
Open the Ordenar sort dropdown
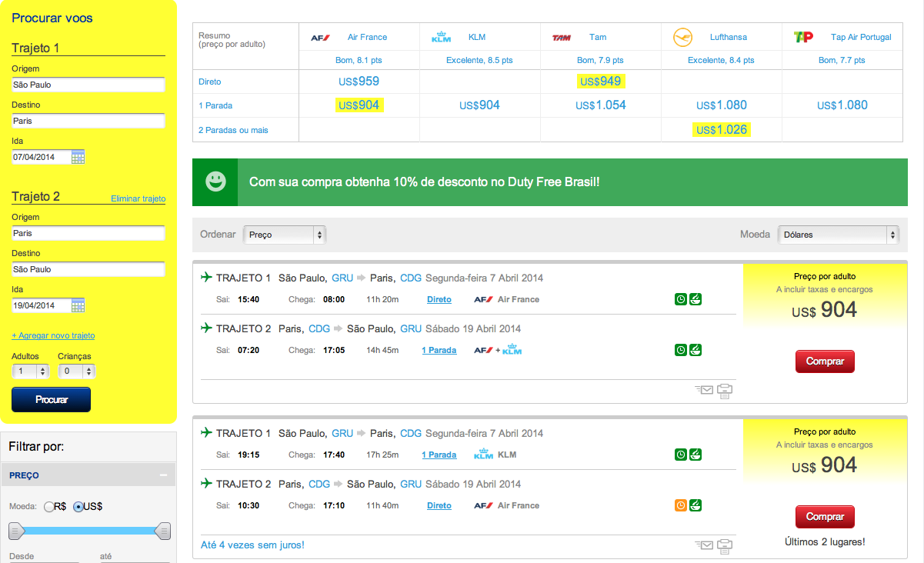click(285, 235)
